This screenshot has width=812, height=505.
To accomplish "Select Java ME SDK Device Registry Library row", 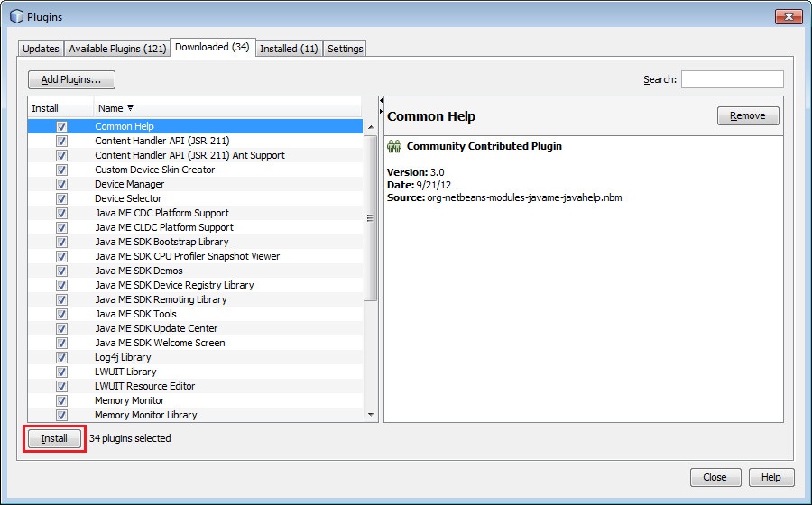I will point(195,285).
